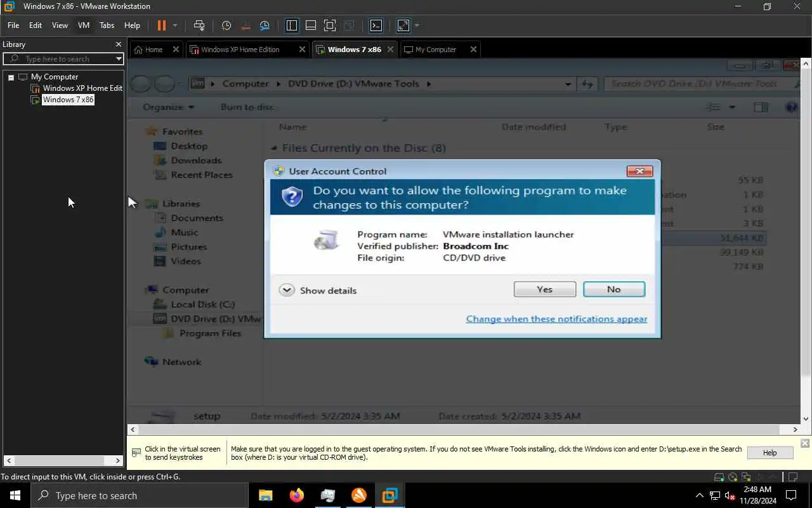The height and width of the screenshot is (508, 812).
Task: Switch to console view icon
Action: [376, 25]
